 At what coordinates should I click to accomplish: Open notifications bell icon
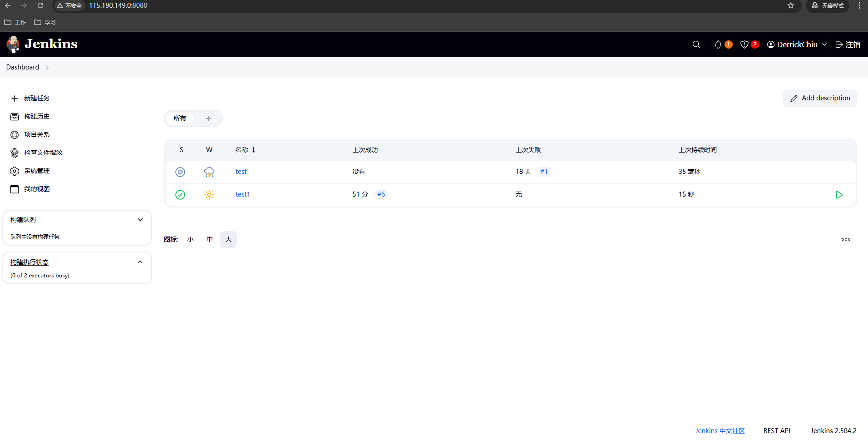718,44
